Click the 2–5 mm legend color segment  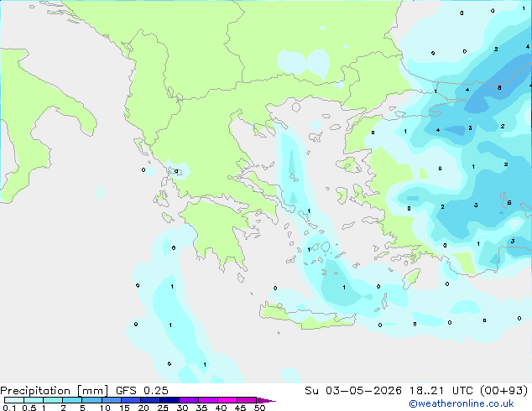(72, 400)
